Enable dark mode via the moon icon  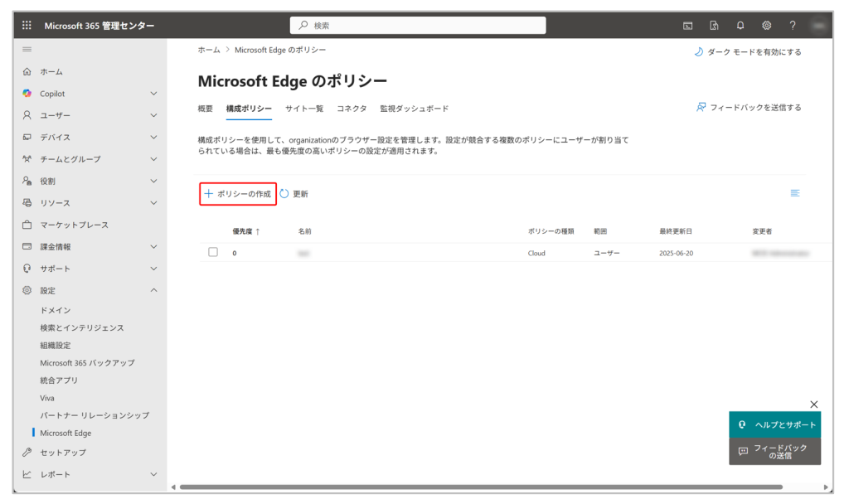click(x=699, y=52)
